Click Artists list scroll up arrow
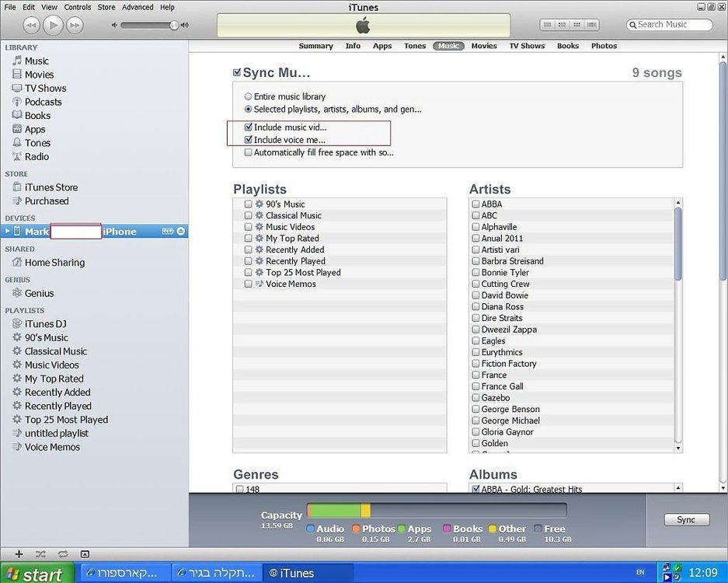The height and width of the screenshot is (583, 728). pyautogui.click(x=677, y=203)
